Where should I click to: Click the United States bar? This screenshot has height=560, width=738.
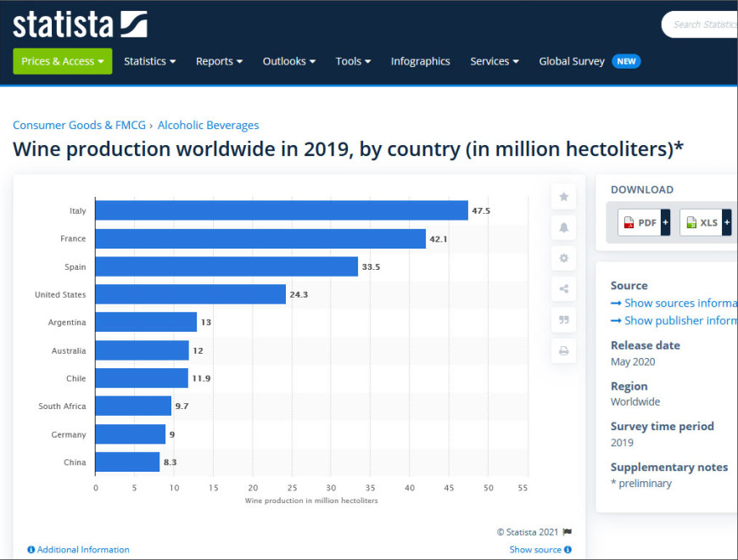click(191, 294)
